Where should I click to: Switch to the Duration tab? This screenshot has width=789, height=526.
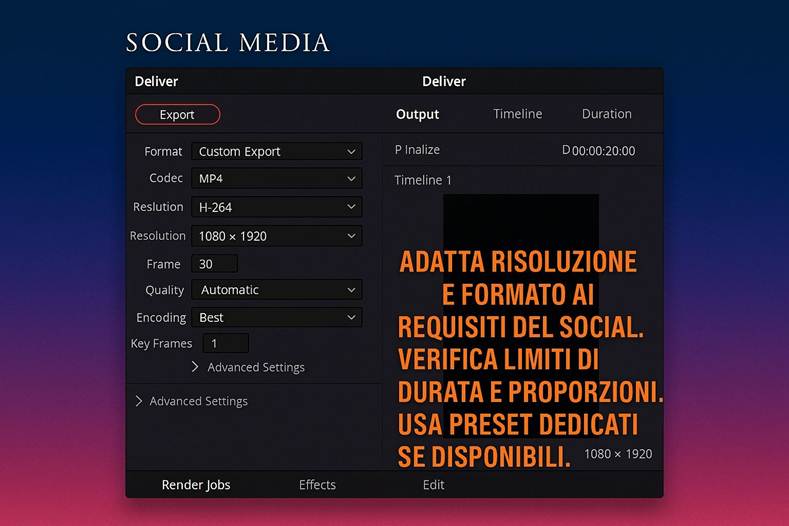pos(606,114)
